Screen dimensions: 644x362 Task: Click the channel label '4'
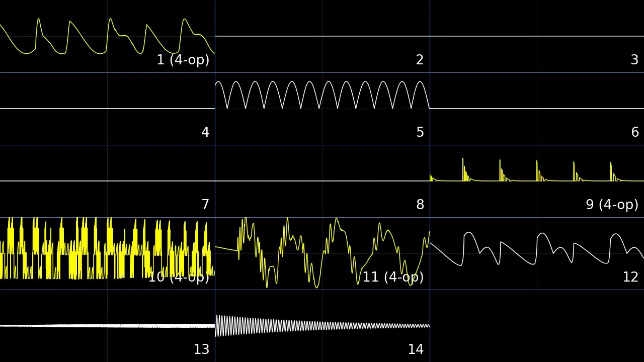[x=205, y=133]
